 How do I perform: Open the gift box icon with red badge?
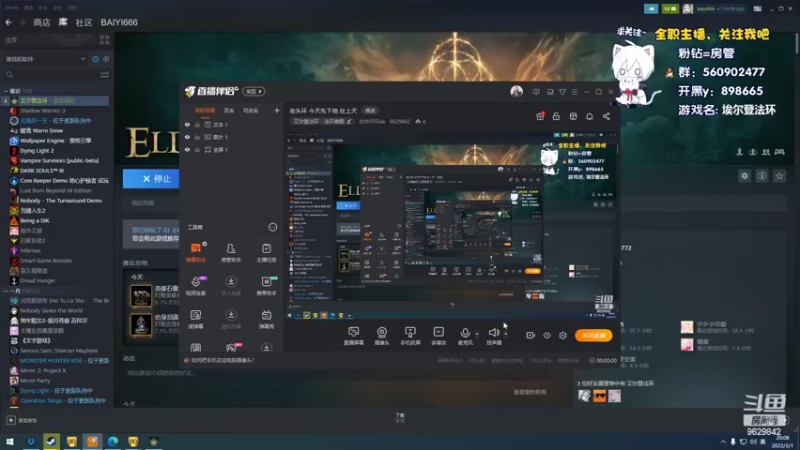pos(540,116)
